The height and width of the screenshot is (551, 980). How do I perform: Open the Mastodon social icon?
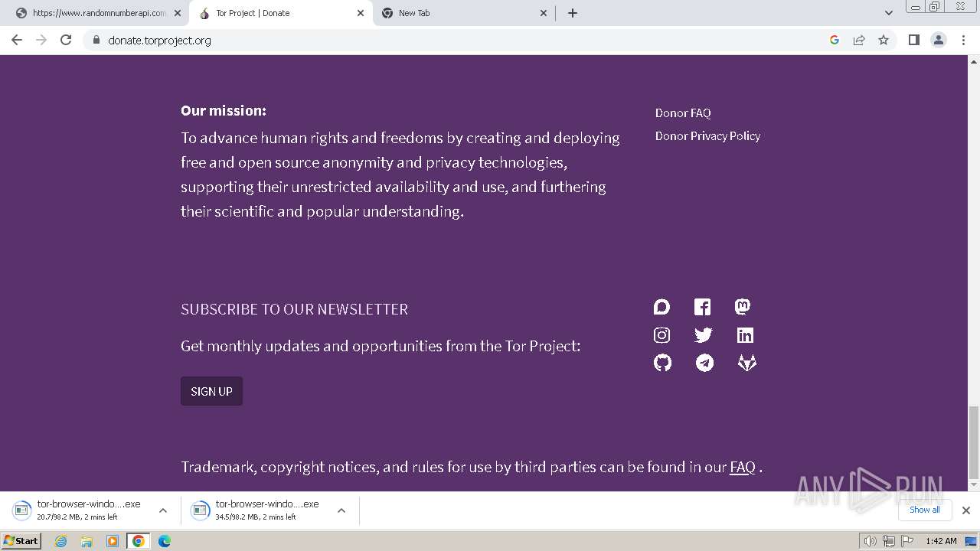[x=743, y=307]
